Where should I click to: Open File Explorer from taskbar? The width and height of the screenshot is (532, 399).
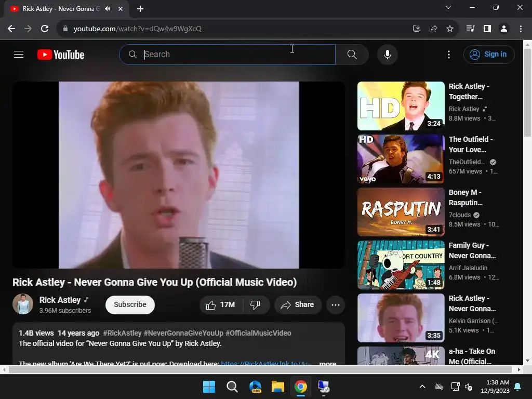click(278, 387)
